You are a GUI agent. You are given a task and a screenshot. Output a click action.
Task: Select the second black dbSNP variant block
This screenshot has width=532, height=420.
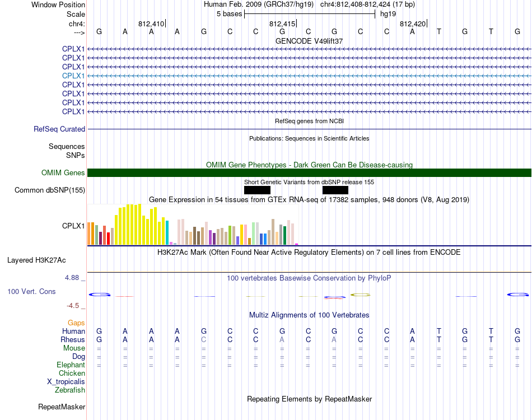pyautogui.click(x=335, y=190)
